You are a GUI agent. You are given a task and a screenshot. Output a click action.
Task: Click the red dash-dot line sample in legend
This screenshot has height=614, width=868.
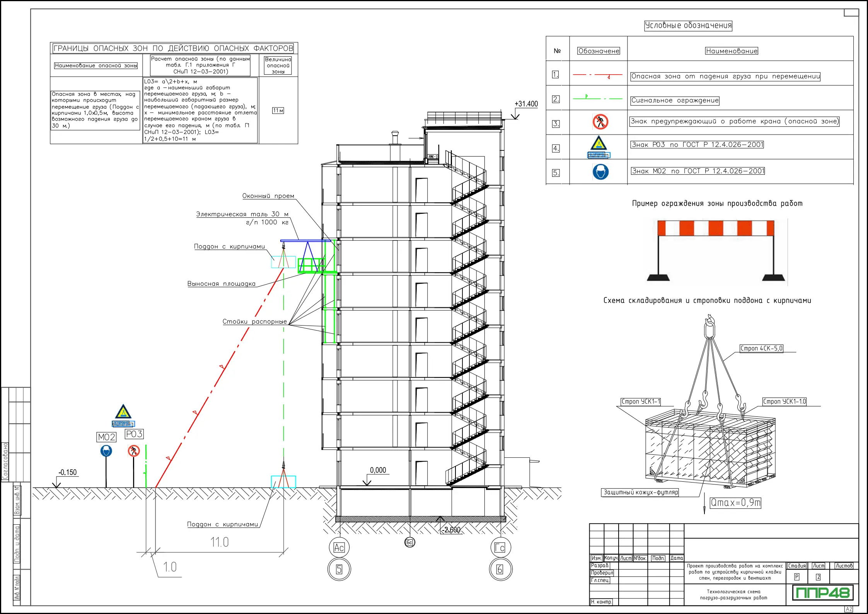tap(598, 75)
